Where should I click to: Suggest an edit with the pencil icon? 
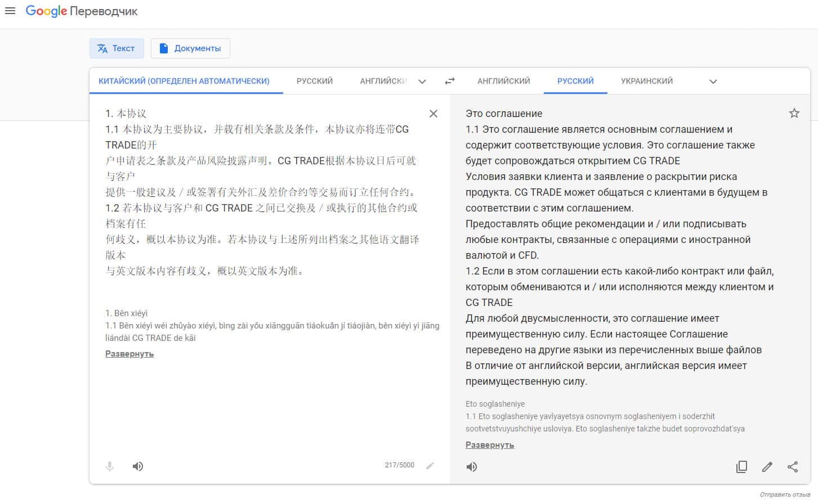767,467
